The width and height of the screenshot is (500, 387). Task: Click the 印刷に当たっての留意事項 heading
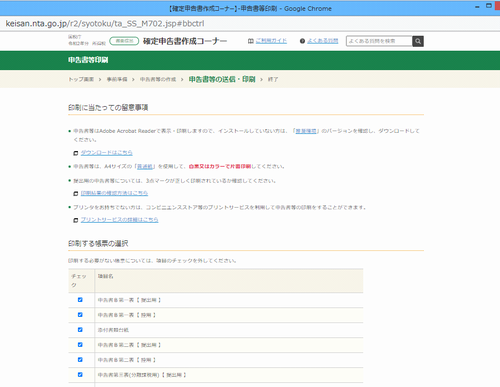(x=108, y=108)
